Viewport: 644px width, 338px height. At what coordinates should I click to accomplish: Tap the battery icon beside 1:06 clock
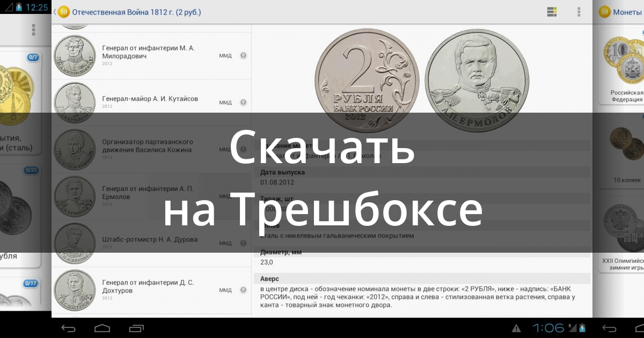coord(581,328)
